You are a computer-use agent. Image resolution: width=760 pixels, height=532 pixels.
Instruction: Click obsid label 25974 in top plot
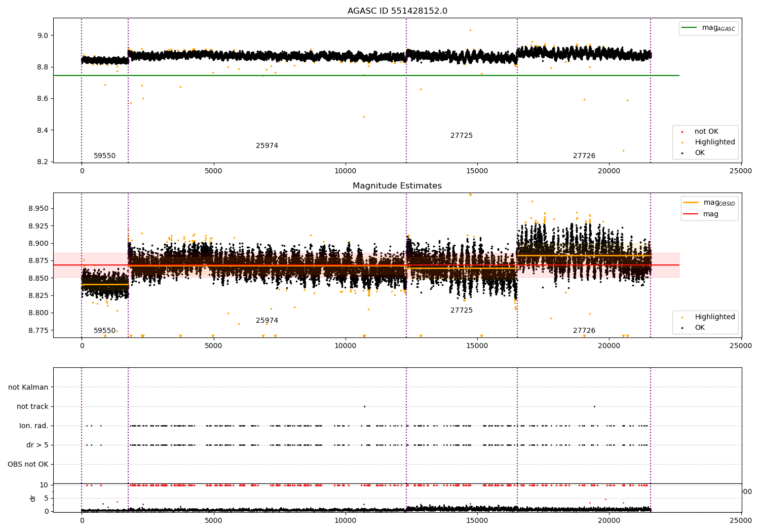267,145
